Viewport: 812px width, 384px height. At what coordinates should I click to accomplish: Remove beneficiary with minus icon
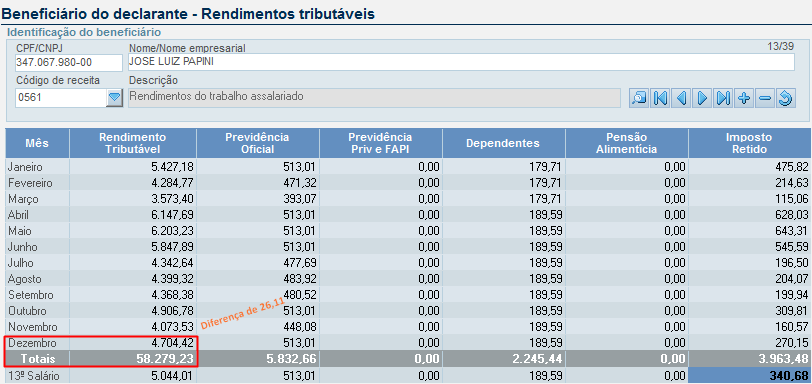[x=764, y=98]
